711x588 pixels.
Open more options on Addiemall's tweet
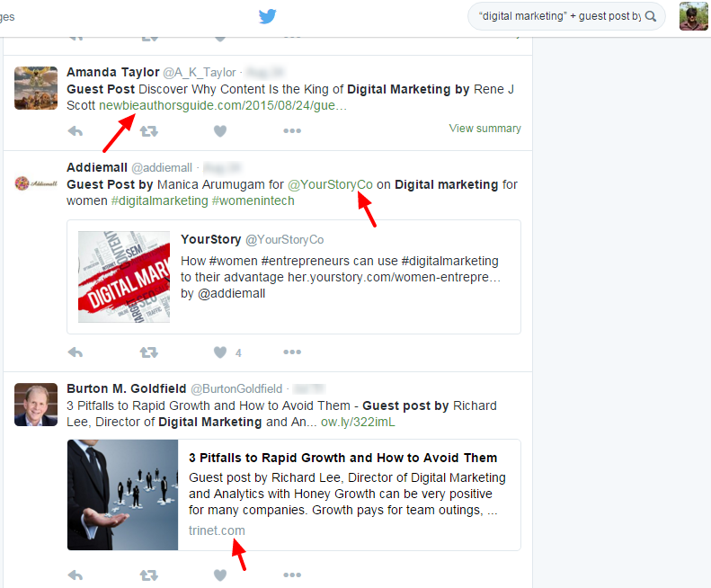[x=292, y=352]
